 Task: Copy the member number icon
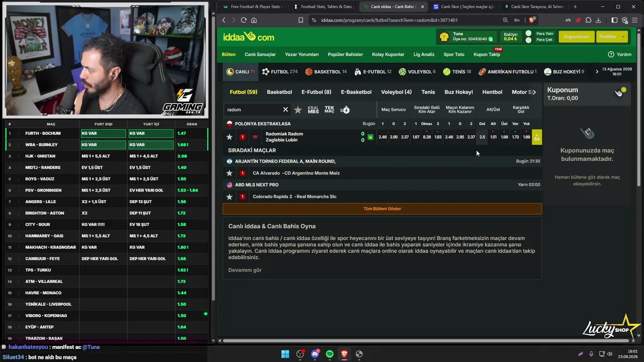click(491, 39)
